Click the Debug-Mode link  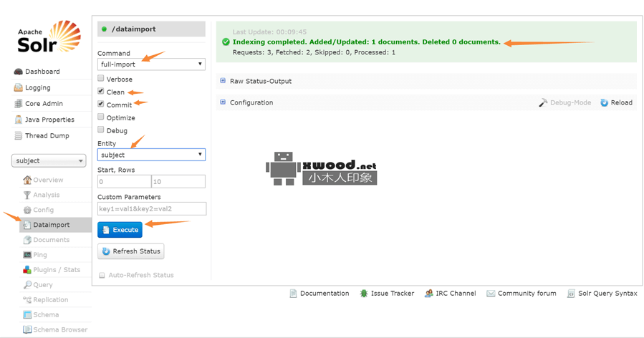(570, 102)
